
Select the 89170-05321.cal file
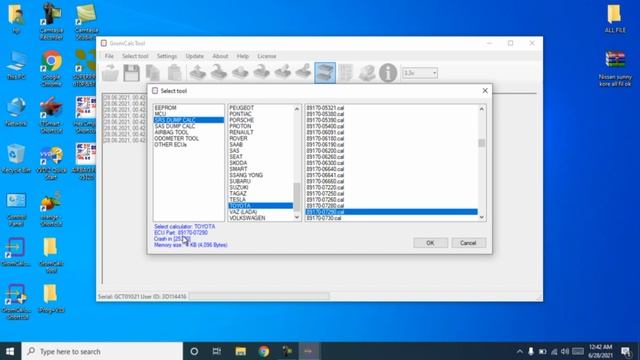[391, 108]
